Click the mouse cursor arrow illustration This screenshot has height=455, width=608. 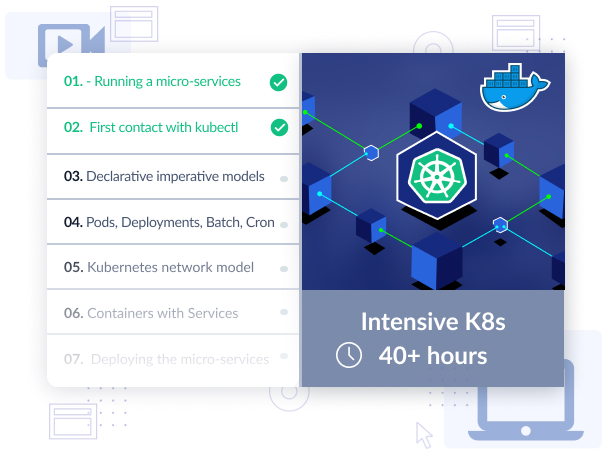[x=424, y=435]
